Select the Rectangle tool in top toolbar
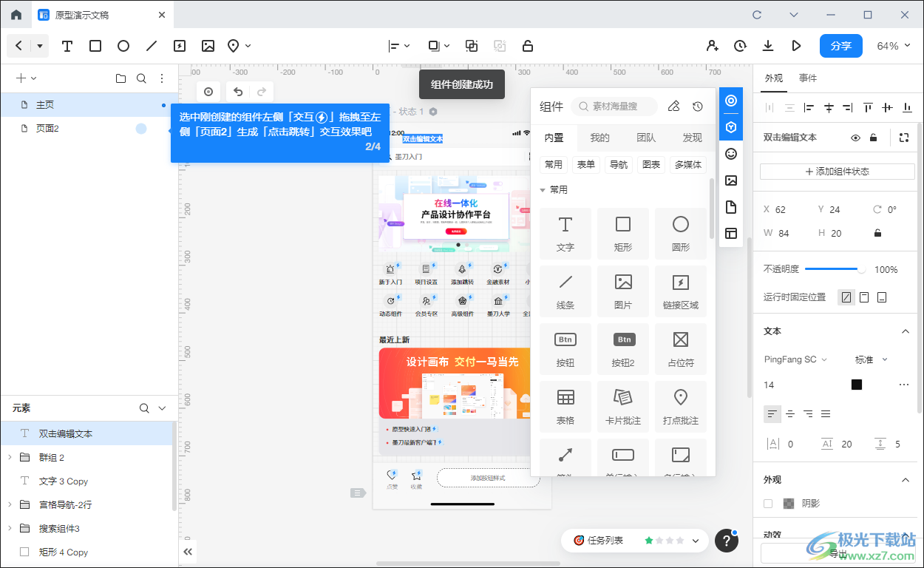924x568 pixels. pos(95,46)
